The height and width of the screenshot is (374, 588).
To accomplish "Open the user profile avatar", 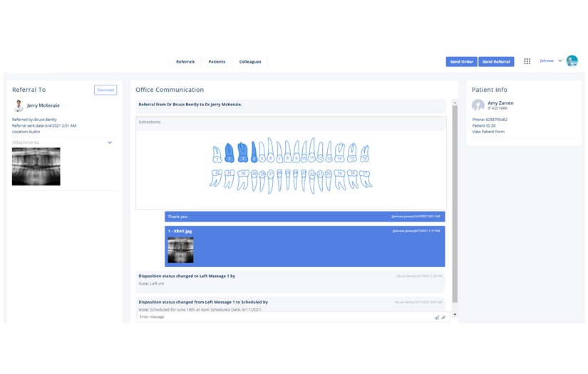I will pos(572,61).
